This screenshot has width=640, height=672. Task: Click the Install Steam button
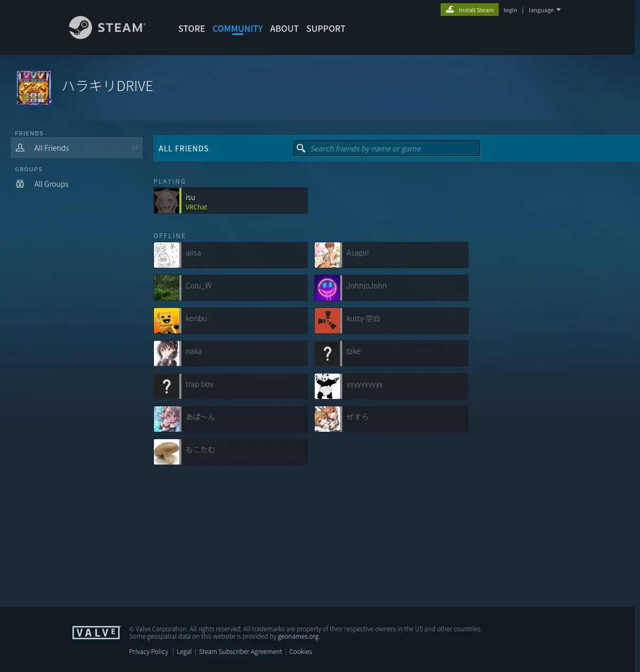(x=470, y=10)
